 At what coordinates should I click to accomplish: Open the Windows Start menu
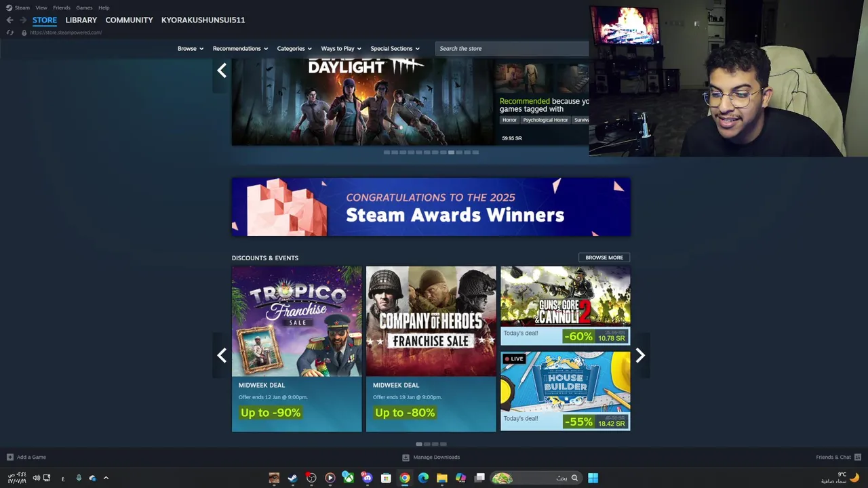593,478
